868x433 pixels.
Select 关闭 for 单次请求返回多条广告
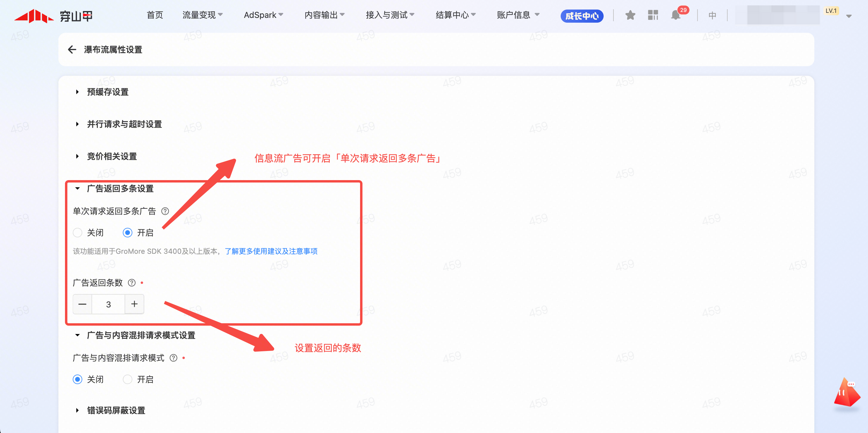tap(78, 233)
